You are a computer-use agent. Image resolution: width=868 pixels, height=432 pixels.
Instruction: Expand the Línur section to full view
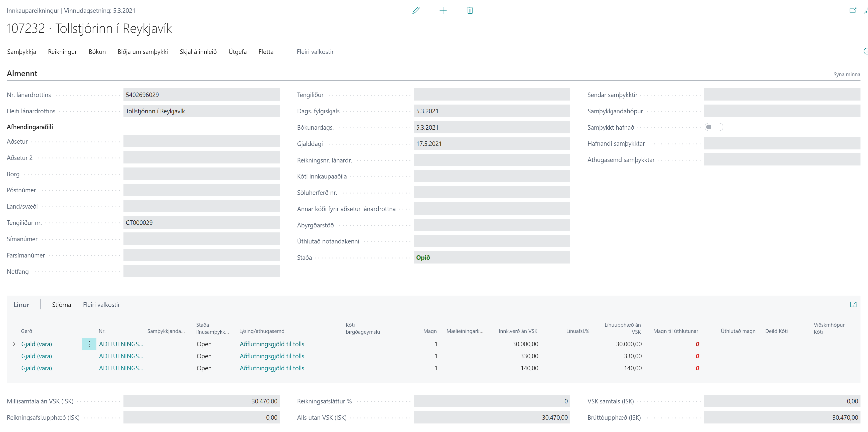(x=853, y=305)
